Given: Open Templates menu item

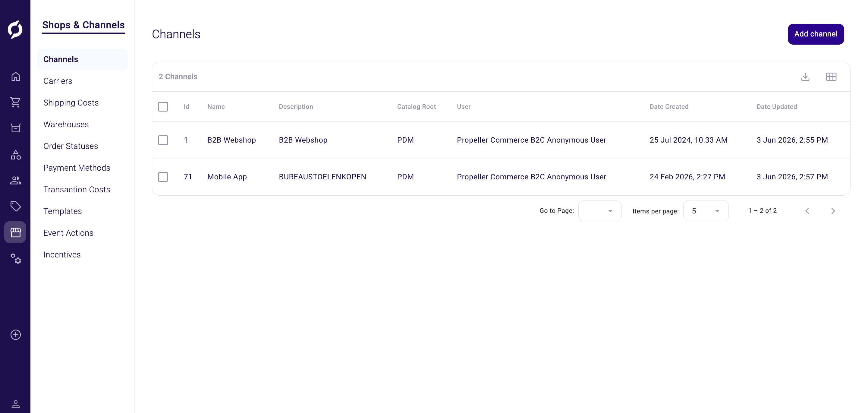Looking at the screenshot, I should (x=63, y=211).
